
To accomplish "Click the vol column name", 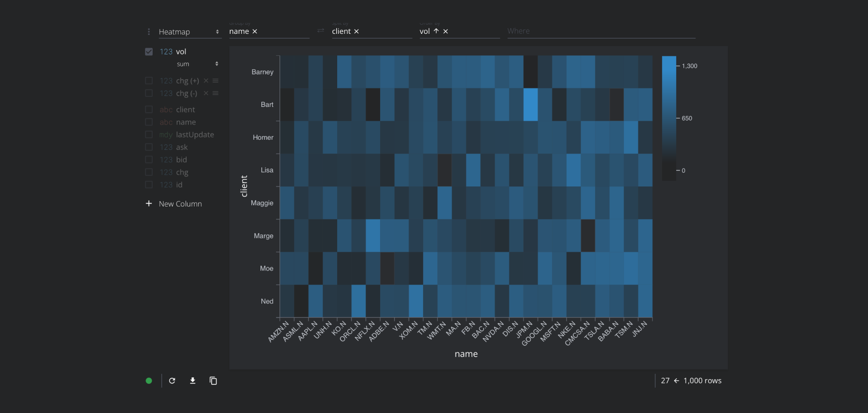I will [x=181, y=52].
